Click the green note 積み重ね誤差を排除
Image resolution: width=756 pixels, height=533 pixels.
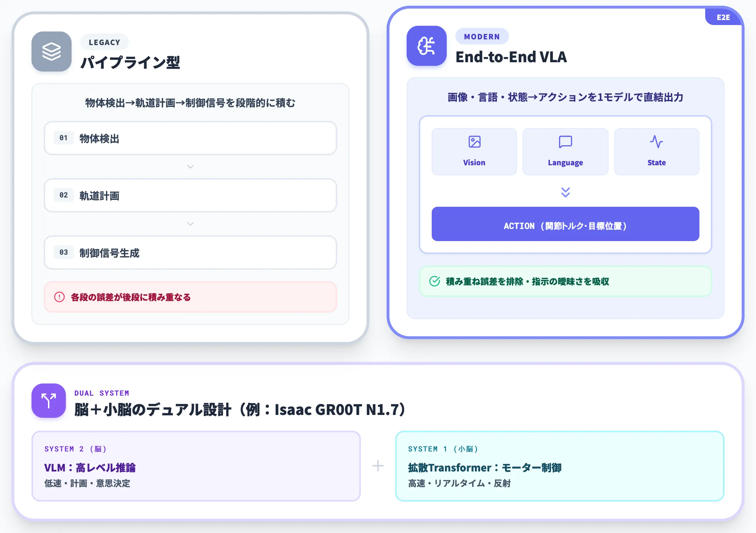pos(565,281)
